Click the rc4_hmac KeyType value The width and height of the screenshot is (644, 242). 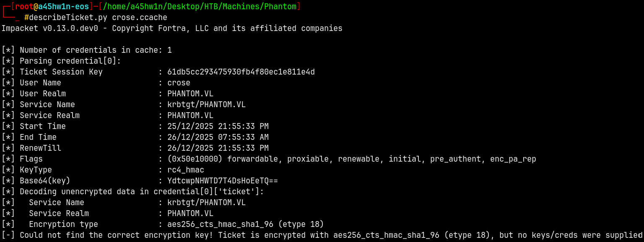tap(185, 170)
